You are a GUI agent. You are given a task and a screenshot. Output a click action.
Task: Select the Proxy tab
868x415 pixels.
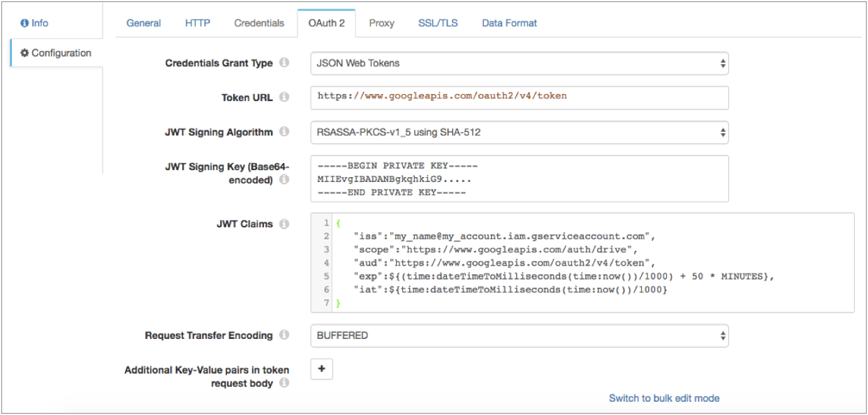click(x=381, y=23)
